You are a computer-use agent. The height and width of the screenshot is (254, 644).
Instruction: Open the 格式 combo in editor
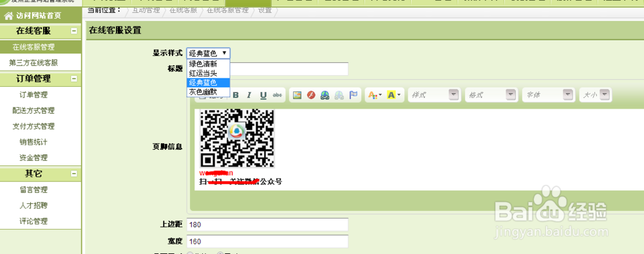point(491,95)
